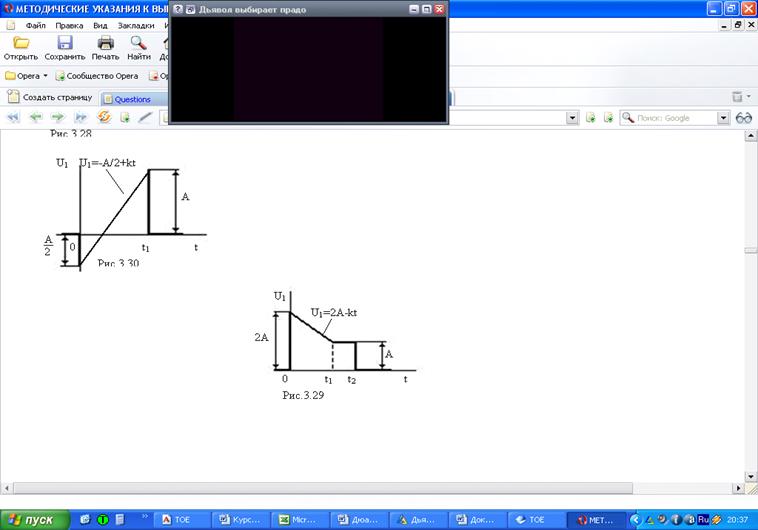Switch to the Questions tab
758x530 pixels.
coord(133,99)
